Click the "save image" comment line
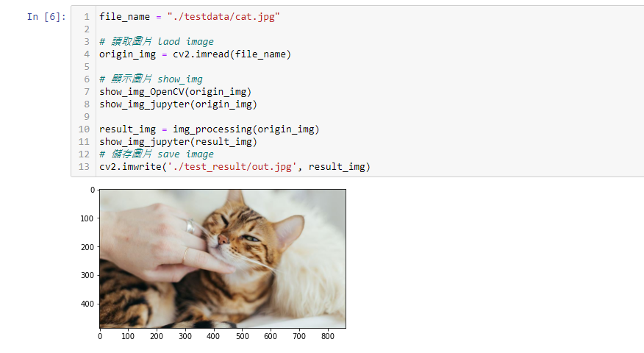 point(157,154)
